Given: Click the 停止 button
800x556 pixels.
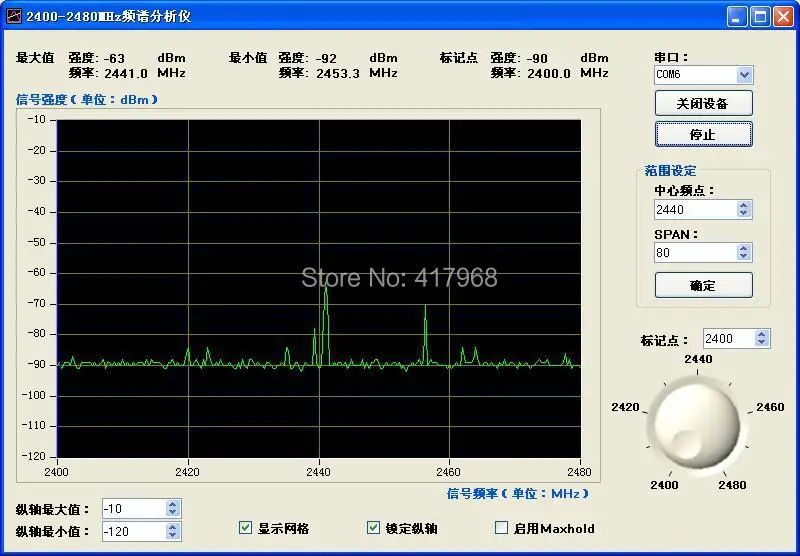Looking at the screenshot, I should (x=704, y=134).
